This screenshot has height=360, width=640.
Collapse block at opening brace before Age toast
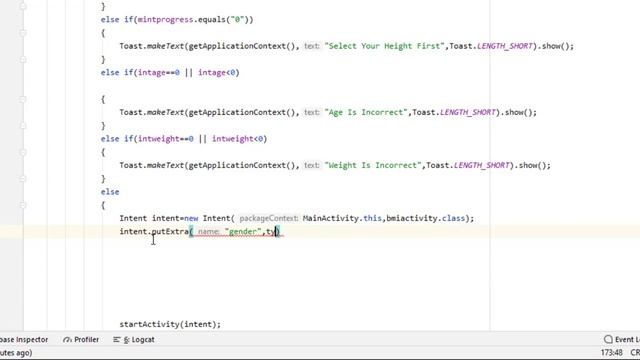[23, 99]
